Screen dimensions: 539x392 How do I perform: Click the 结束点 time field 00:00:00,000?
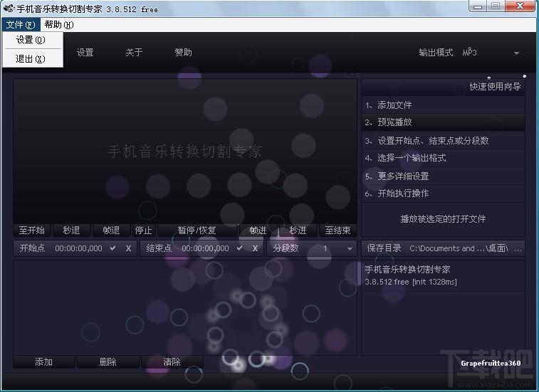click(x=205, y=248)
